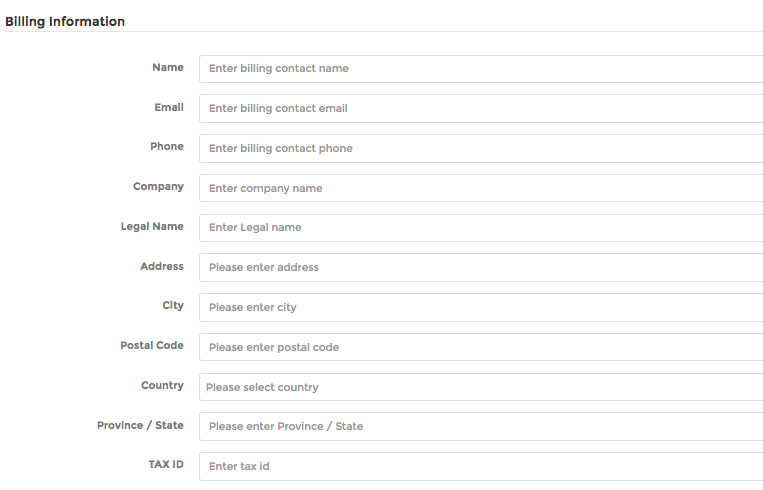
Task: Focus the 'Enter Legal name' text box
Action: click(480, 227)
